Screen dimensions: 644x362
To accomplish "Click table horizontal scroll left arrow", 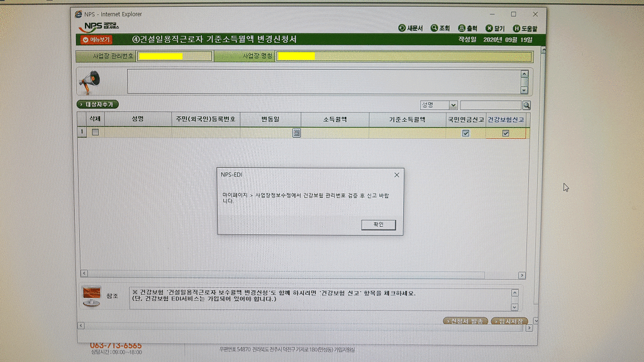I will click(84, 273).
